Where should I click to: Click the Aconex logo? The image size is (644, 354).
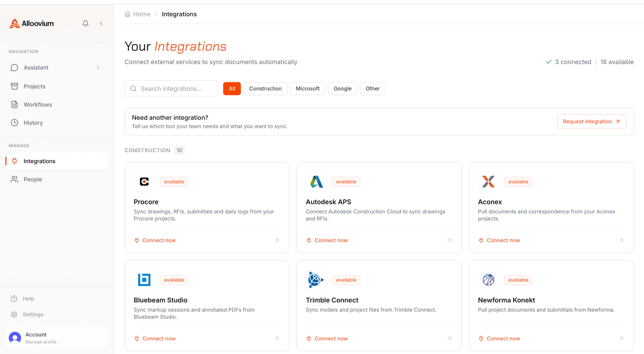(x=488, y=182)
